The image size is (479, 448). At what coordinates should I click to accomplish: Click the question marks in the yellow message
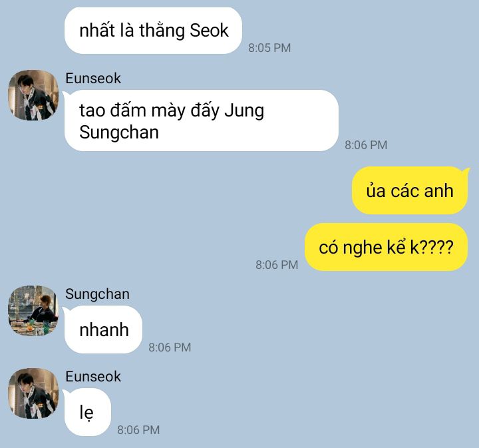437,247
